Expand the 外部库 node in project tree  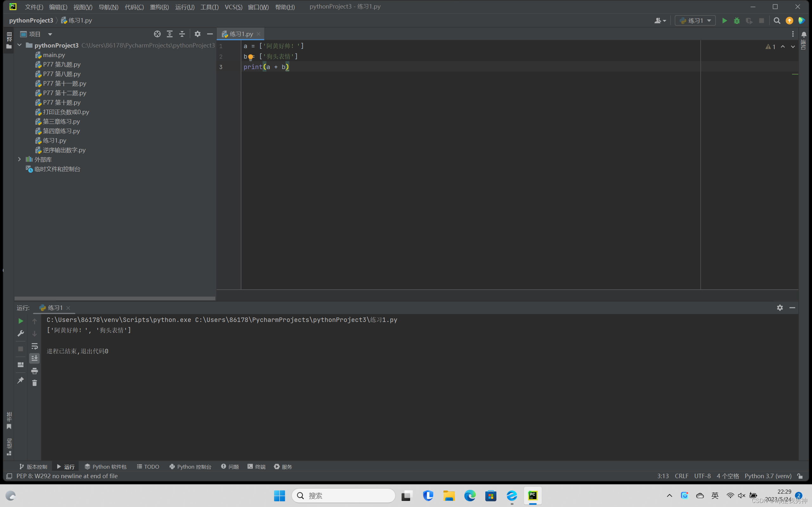point(19,159)
